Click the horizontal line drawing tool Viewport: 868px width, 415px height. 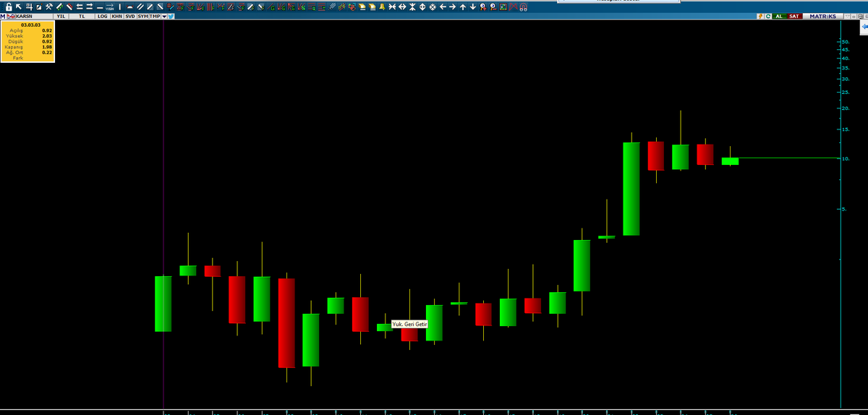point(100,7)
